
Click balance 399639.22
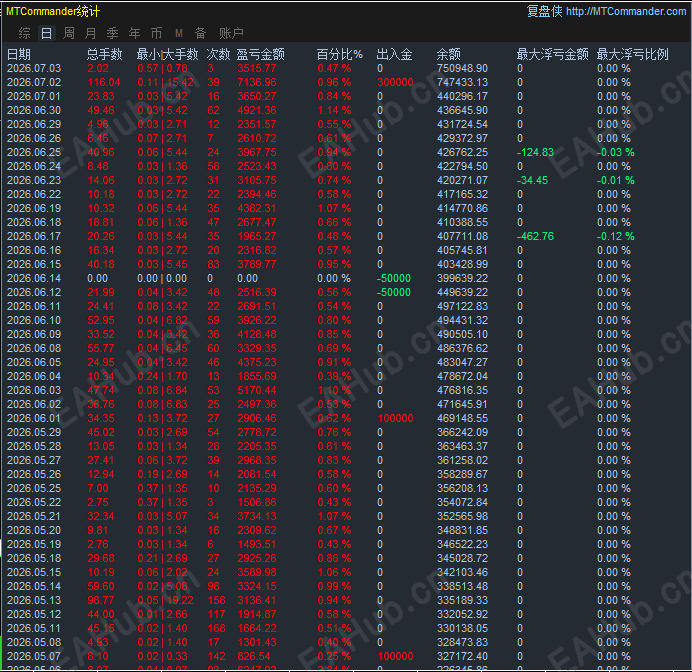pos(463,278)
